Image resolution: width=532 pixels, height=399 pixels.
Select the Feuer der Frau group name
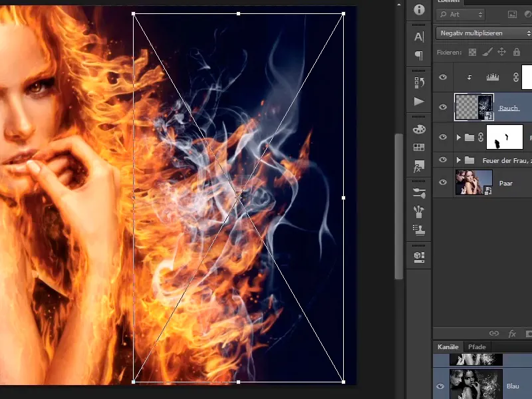pyautogui.click(x=507, y=160)
